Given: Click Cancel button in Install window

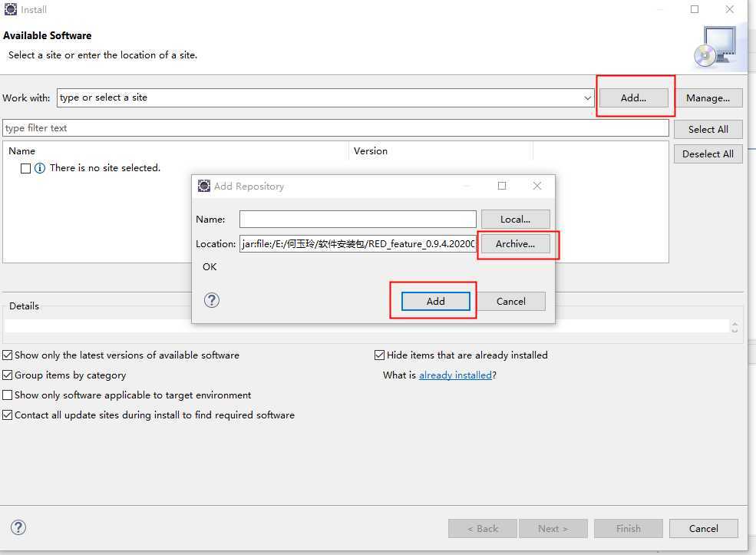Looking at the screenshot, I should tap(704, 528).
